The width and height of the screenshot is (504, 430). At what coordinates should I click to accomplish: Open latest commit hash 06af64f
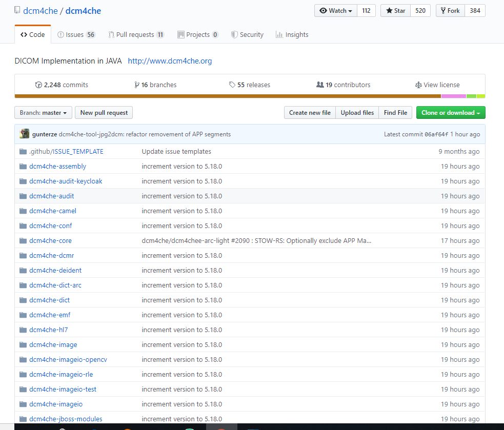(x=436, y=134)
